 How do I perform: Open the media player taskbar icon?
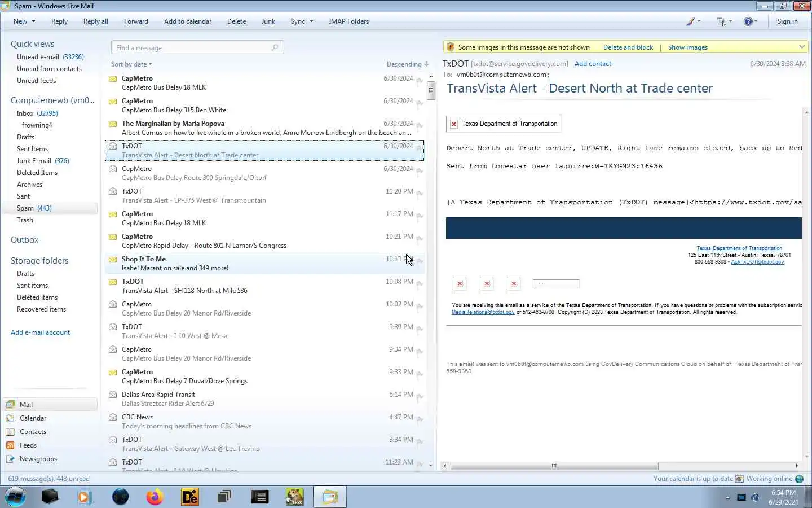[85, 497]
